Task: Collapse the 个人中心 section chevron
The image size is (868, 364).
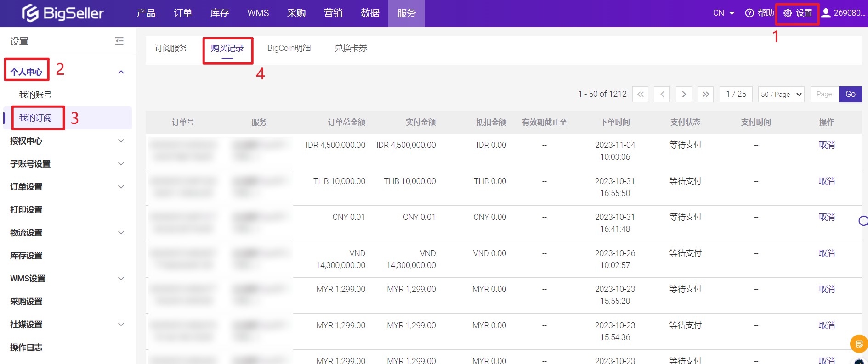Action: (x=121, y=72)
